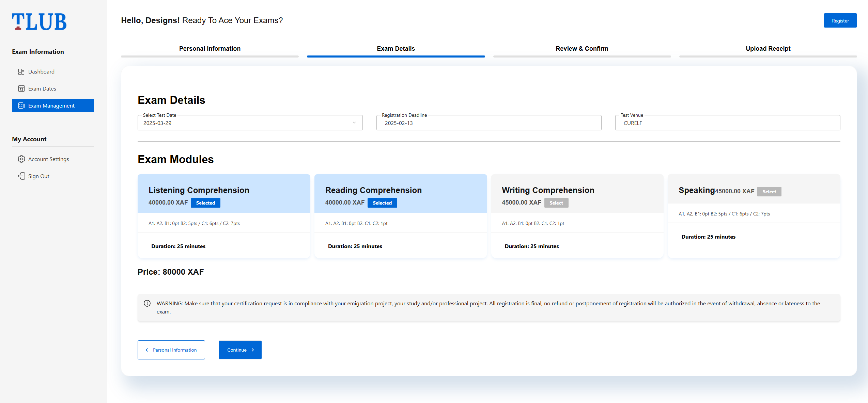This screenshot has width=868, height=403.
Task: Deselect the Listening Comprehension module
Action: (205, 203)
